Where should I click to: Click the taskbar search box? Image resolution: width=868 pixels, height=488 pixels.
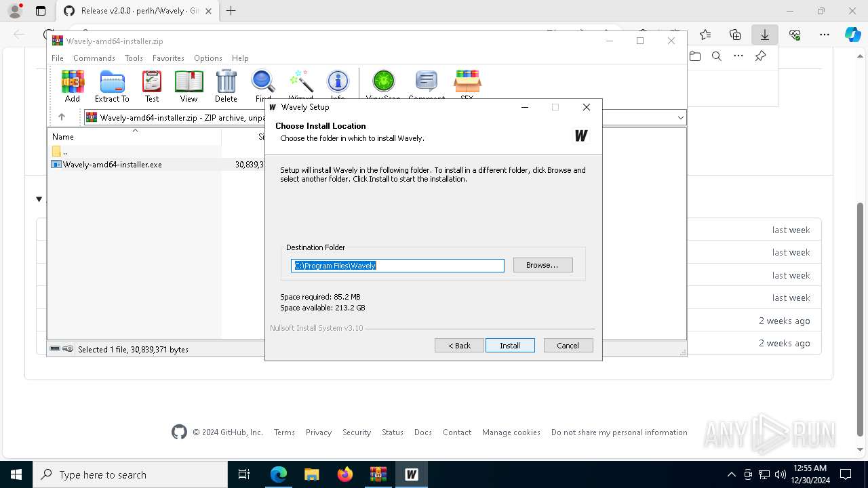pyautogui.click(x=130, y=474)
